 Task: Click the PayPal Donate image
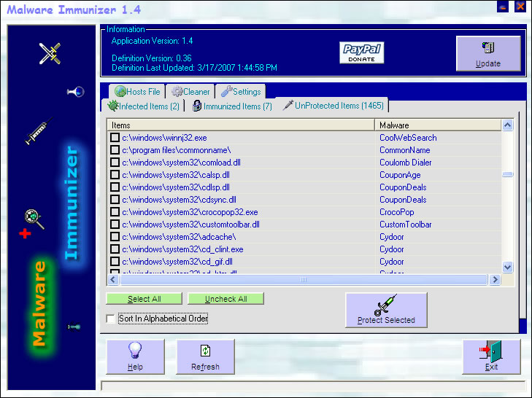click(361, 52)
